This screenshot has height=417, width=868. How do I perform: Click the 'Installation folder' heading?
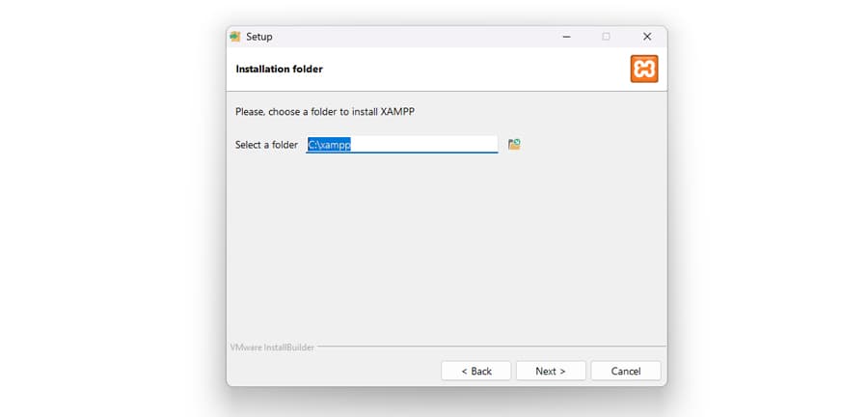pyautogui.click(x=279, y=69)
